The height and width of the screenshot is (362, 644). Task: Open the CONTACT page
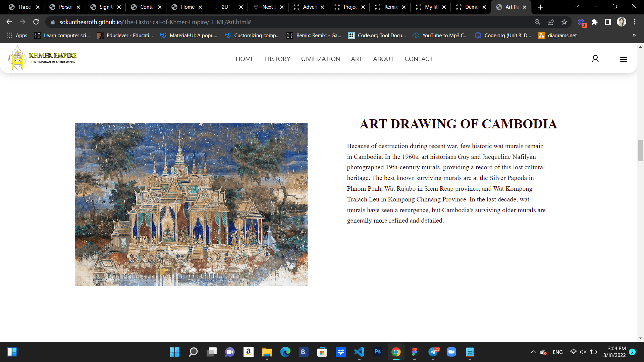[x=419, y=59]
